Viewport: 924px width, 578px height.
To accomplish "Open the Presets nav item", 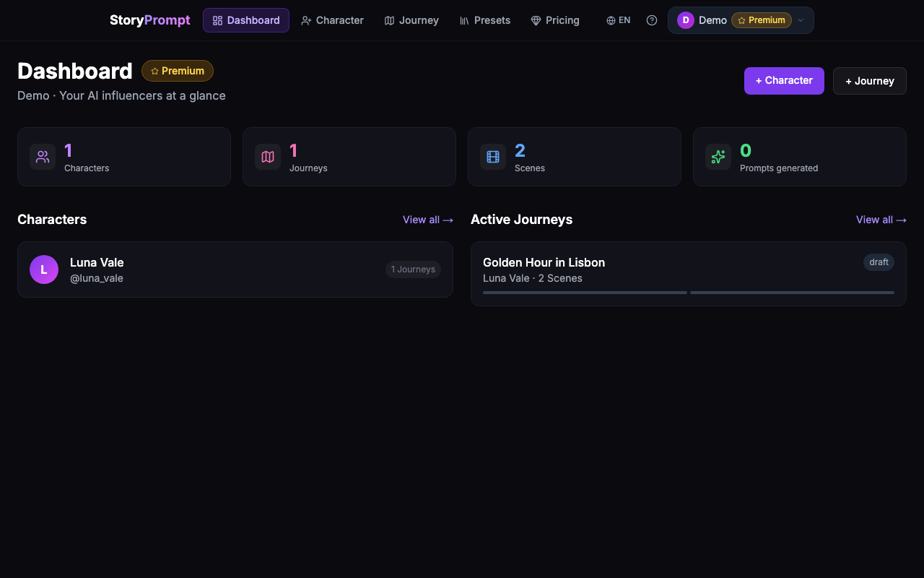I will pyautogui.click(x=485, y=20).
